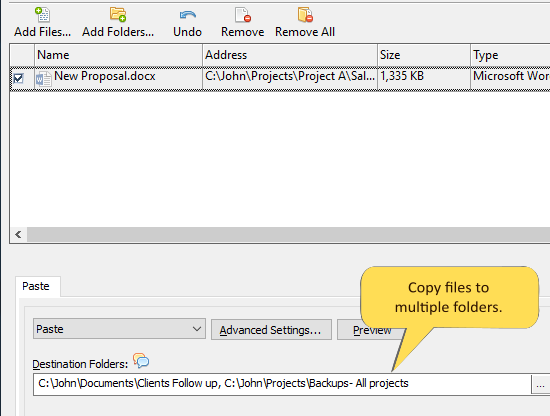Open the Paste operation dropdown
The width and height of the screenshot is (550, 416).
point(119,329)
